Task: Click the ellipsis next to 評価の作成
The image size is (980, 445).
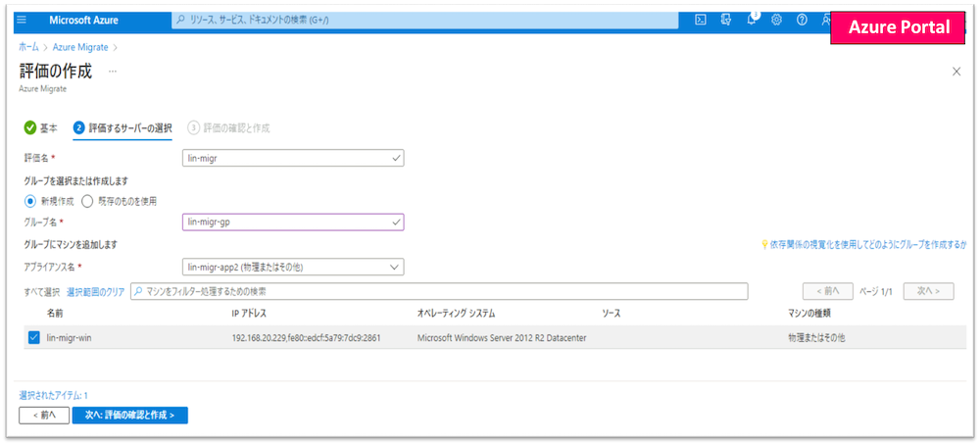Action: pos(113,72)
